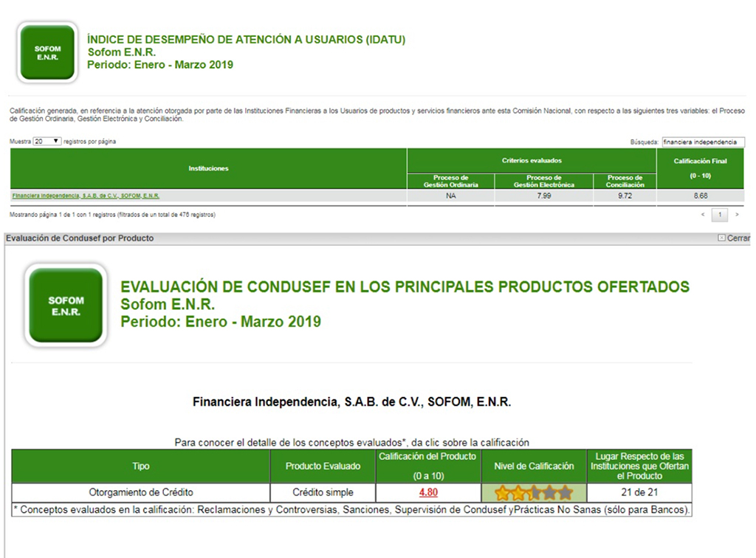The width and height of the screenshot is (756, 558).
Task: Select the Otorgamiento de Crédito cell
Action: pos(141,492)
